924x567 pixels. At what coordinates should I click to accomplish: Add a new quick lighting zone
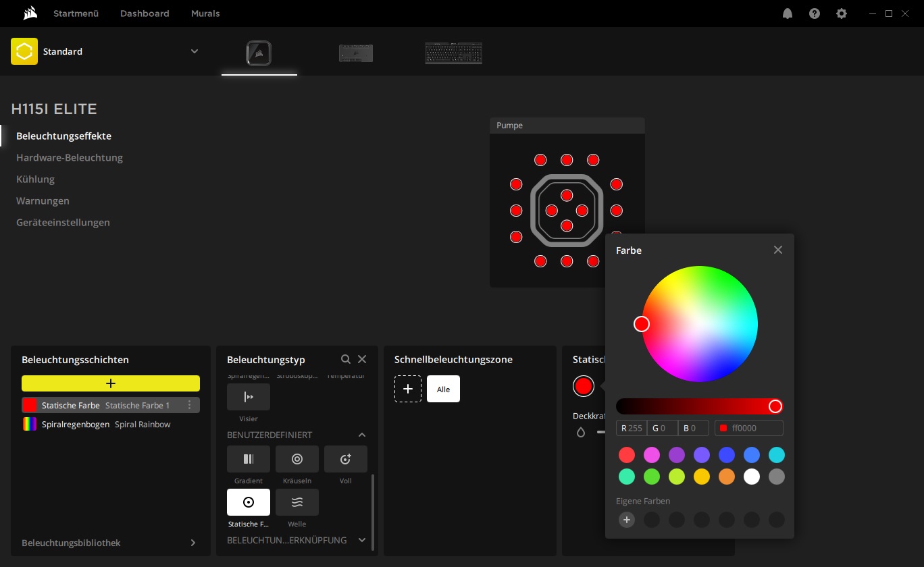[x=408, y=389]
